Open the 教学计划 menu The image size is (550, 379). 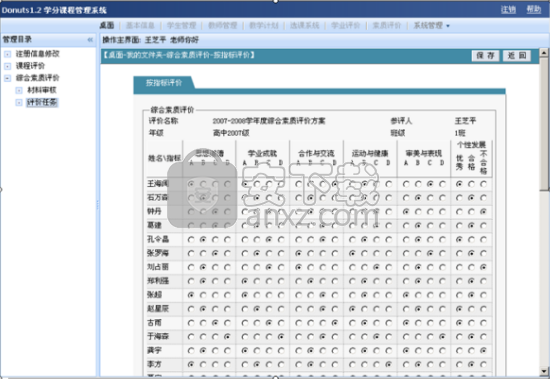click(x=263, y=25)
